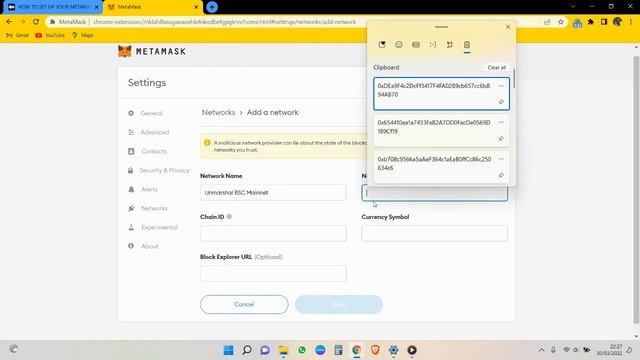Image resolution: width=640 pixels, height=360 pixels.
Task: Go back in browser history
Action: point(9,22)
